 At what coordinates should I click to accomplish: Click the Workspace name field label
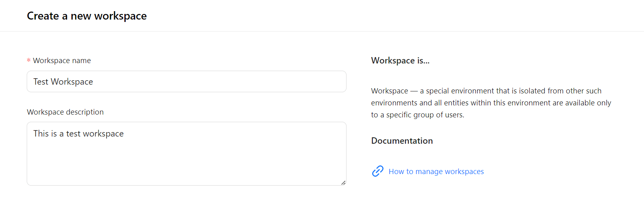62,61
